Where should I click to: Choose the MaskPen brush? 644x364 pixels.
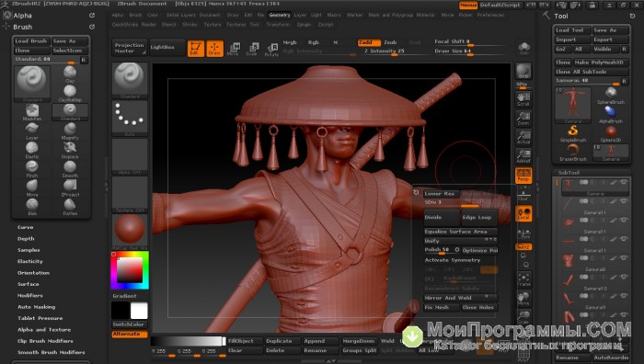(32, 112)
